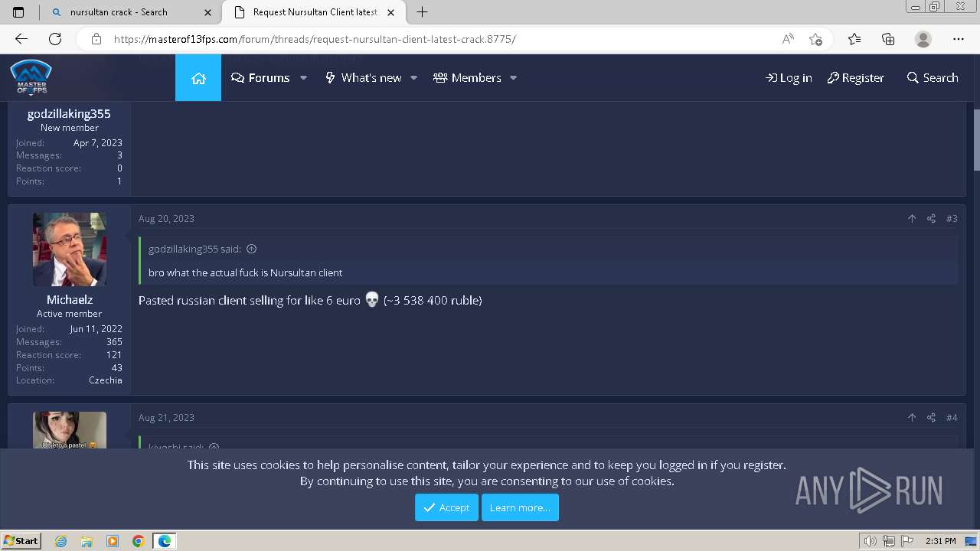Image resolution: width=980 pixels, height=551 pixels.
Task: Jump to top arrow on post #4
Action: coord(911,418)
